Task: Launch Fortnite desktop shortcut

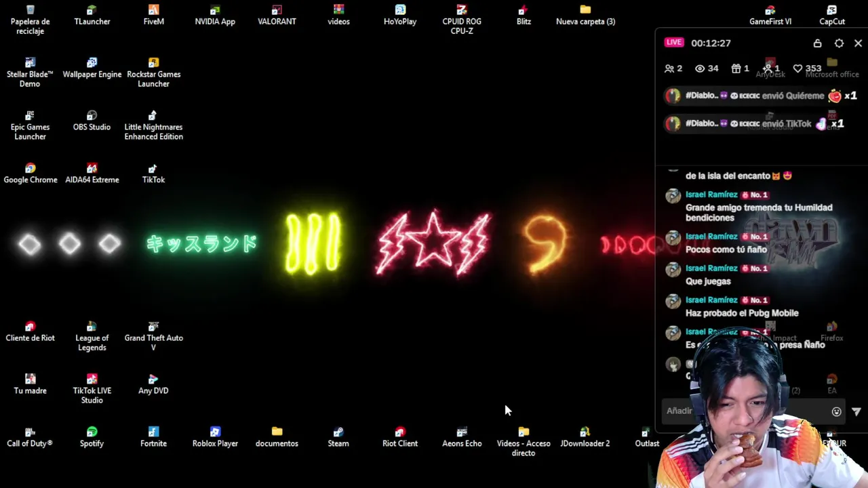Action: (153, 437)
